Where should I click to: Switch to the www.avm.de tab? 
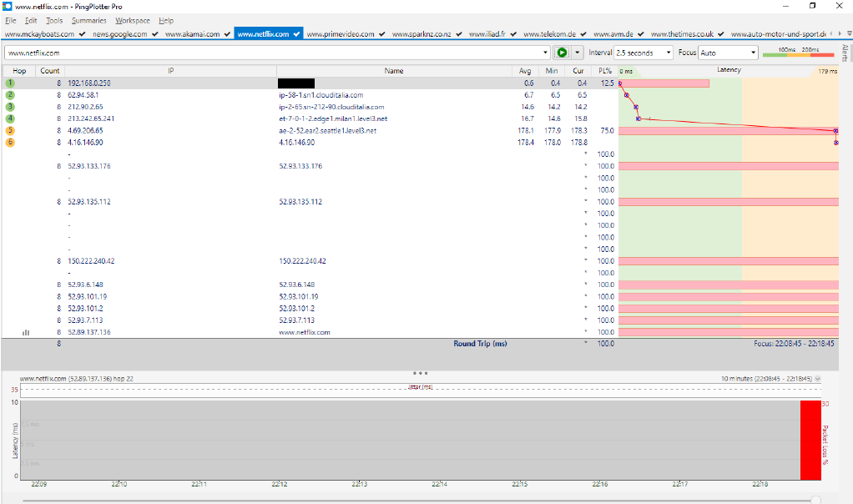coord(613,33)
